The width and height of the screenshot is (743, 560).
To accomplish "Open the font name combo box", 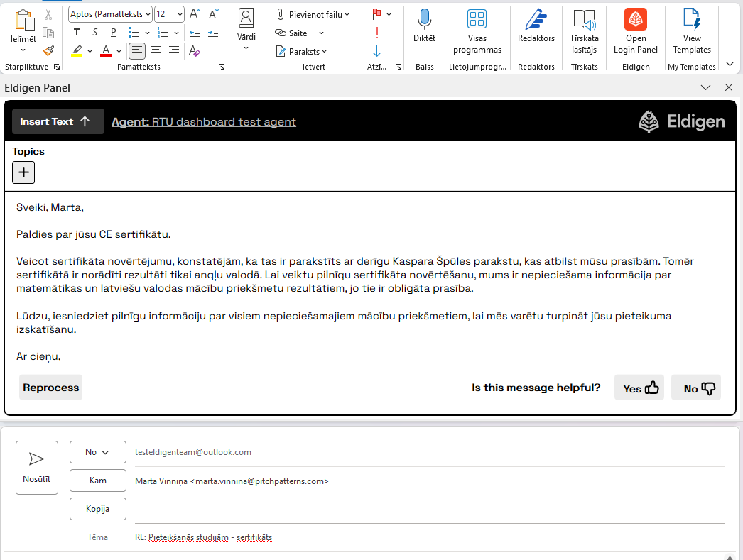I will 110,14.
